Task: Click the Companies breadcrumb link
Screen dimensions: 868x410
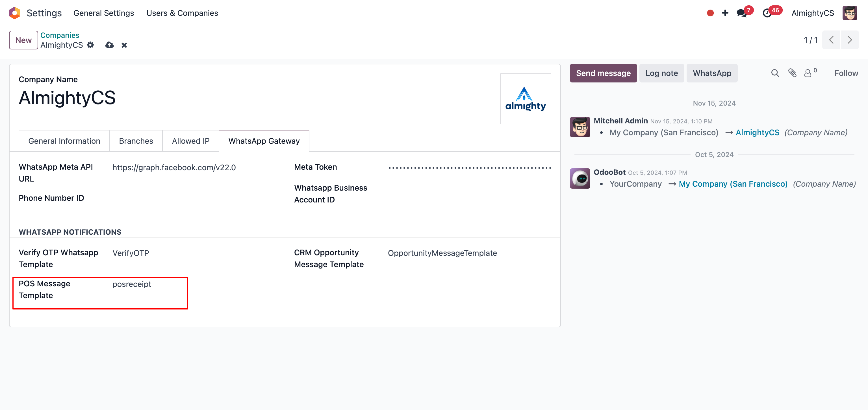Action: [60, 35]
